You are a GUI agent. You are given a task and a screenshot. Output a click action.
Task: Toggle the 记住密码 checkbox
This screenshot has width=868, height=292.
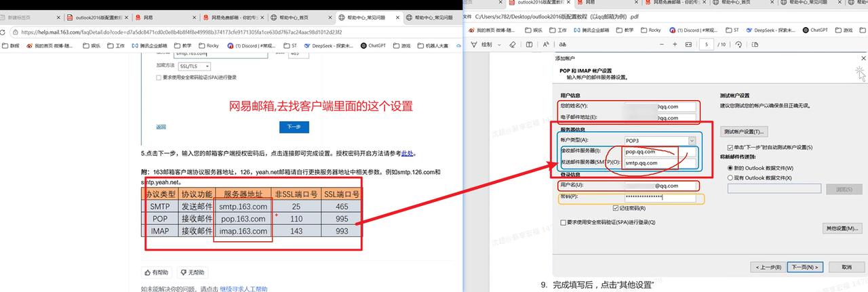click(615, 208)
